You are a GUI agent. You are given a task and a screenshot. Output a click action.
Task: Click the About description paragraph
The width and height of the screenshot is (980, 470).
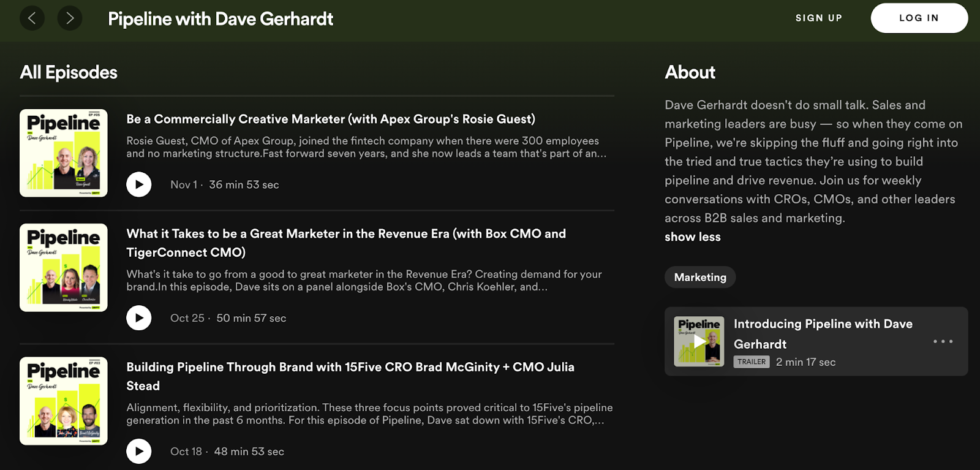(813, 162)
